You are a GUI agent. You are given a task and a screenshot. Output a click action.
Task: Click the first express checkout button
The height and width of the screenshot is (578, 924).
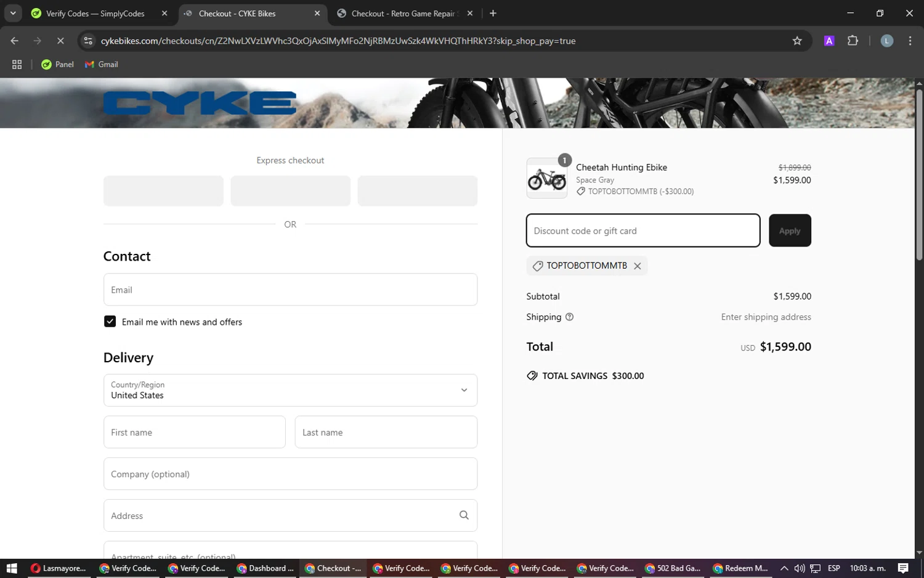pos(163,191)
